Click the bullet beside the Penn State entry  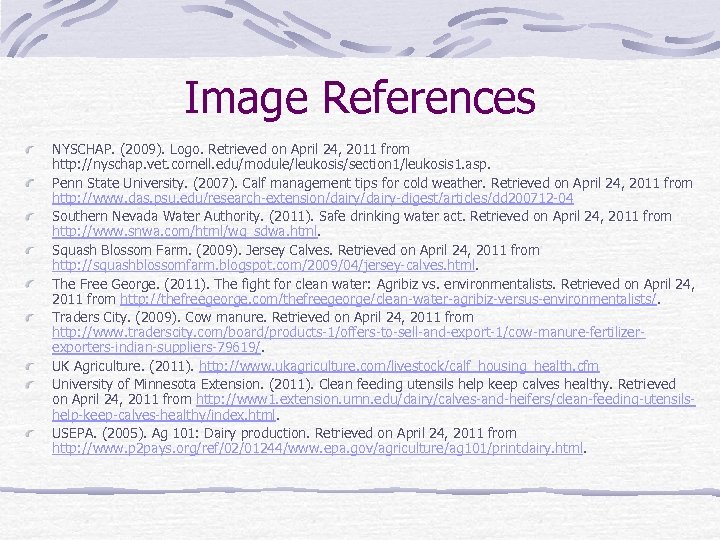[x=30, y=184]
